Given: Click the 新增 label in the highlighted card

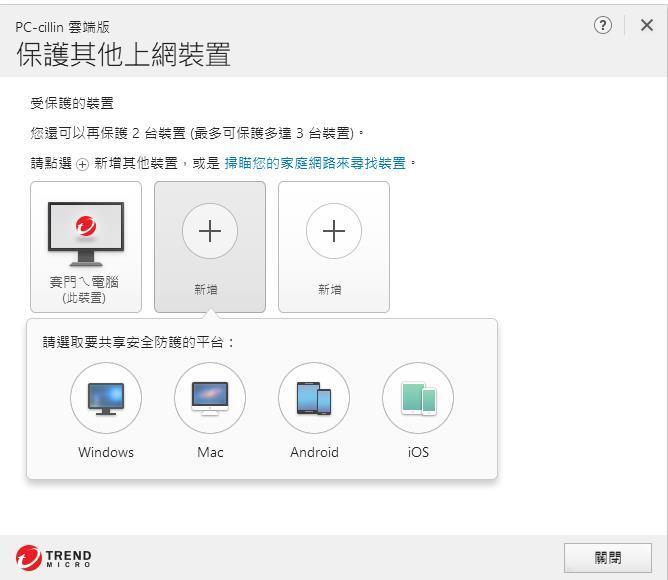Looking at the screenshot, I should point(206,290).
